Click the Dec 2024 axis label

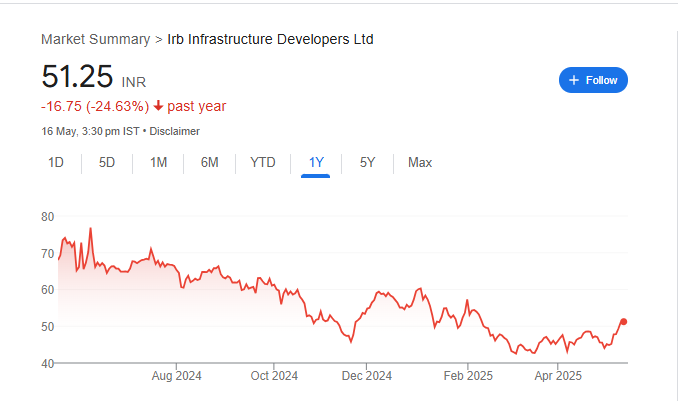(367, 376)
